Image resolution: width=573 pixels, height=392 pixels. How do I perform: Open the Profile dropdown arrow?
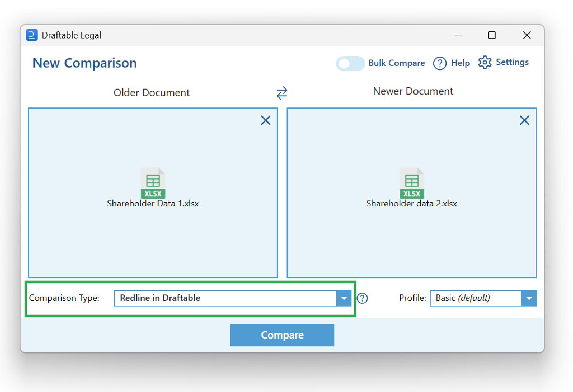pyautogui.click(x=529, y=298)
